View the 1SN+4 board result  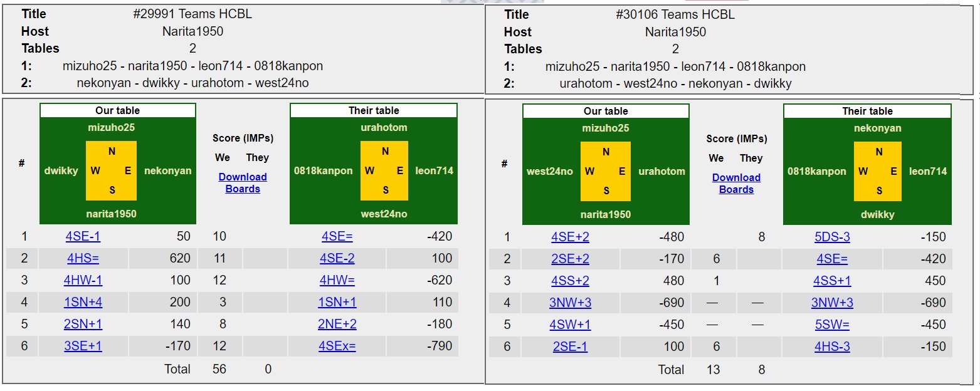(83, 303)
